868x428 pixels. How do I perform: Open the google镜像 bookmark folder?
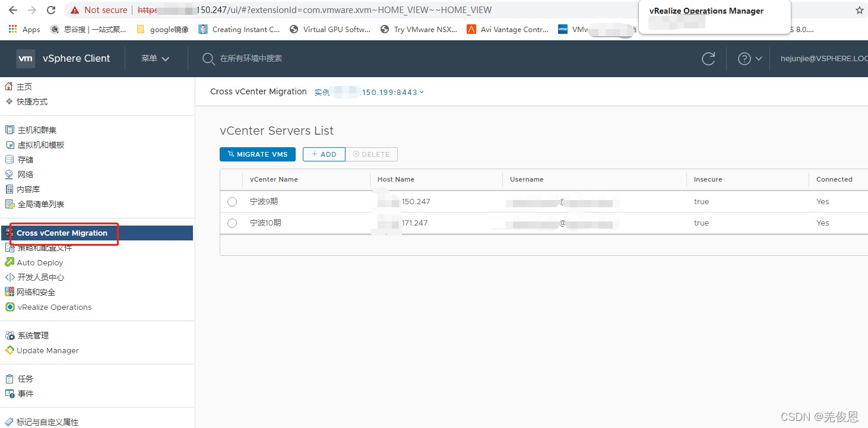(x=163, y=29)
